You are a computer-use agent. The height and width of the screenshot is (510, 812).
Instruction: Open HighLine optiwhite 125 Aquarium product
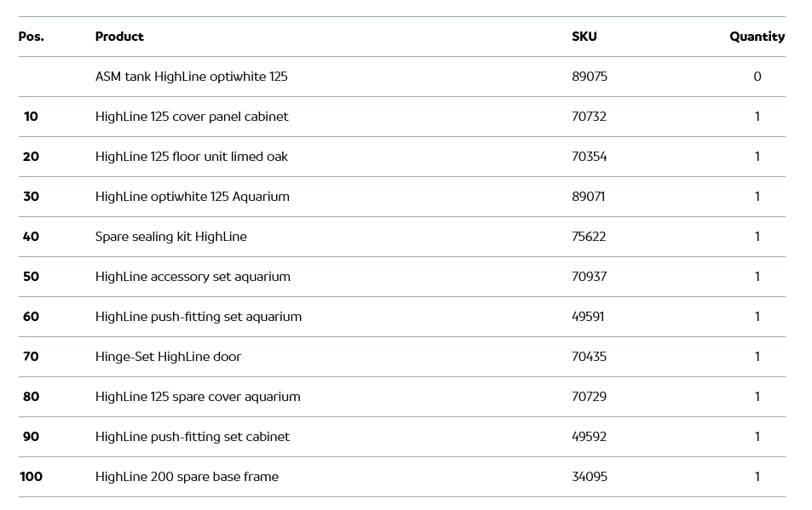pyautogui.click(x=193, y=197)
